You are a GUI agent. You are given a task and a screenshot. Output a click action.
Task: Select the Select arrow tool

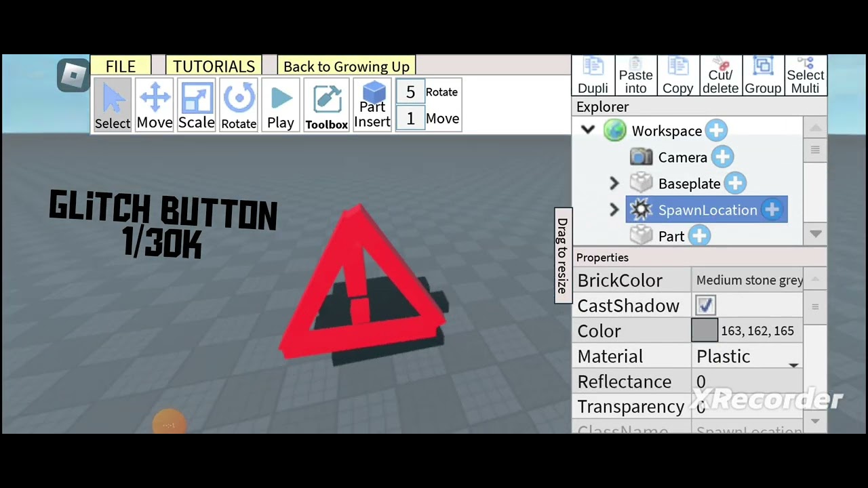coord(113,105)
